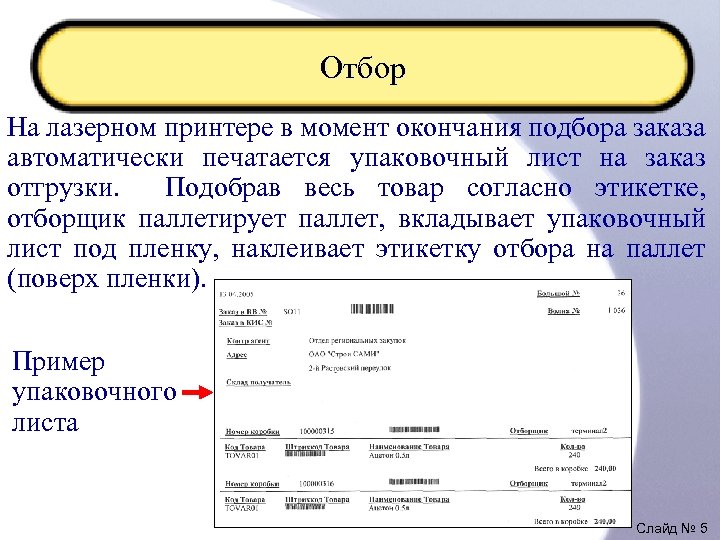Click the "Склад получатель" label
This screenshot has height=540, width=720.
tap(259, 382)
